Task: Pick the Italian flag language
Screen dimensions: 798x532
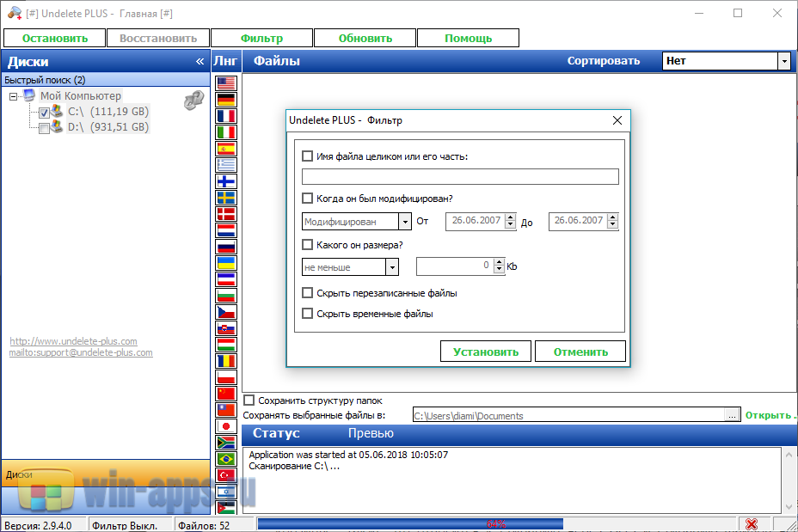Action: [226, 131]
